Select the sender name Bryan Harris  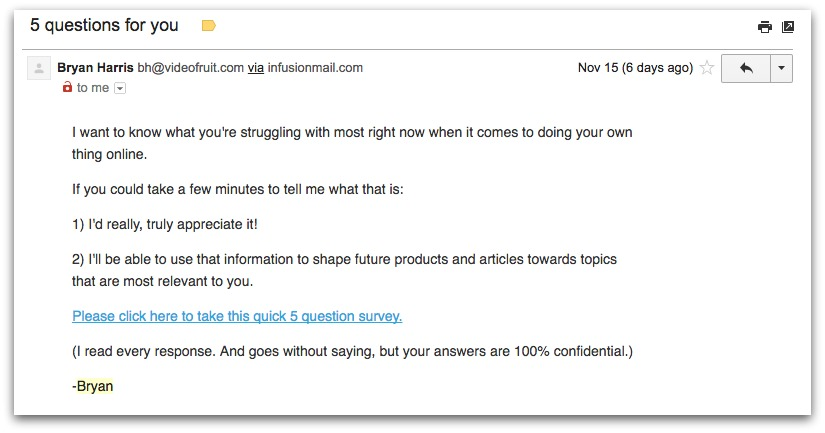95,68
